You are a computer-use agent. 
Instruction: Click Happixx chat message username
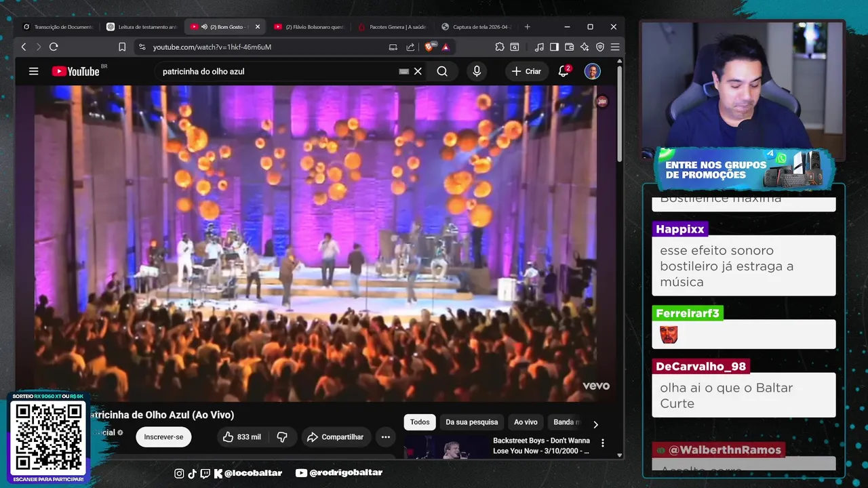[680, 229]
